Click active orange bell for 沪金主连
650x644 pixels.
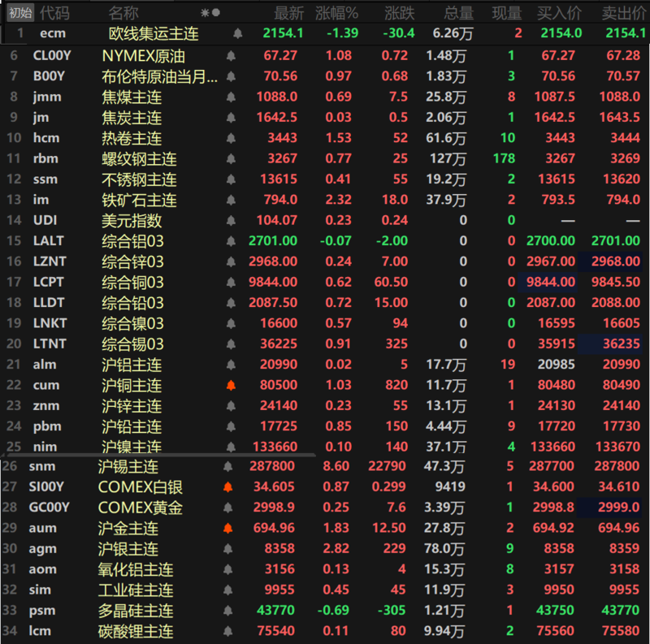click(227, 529)
